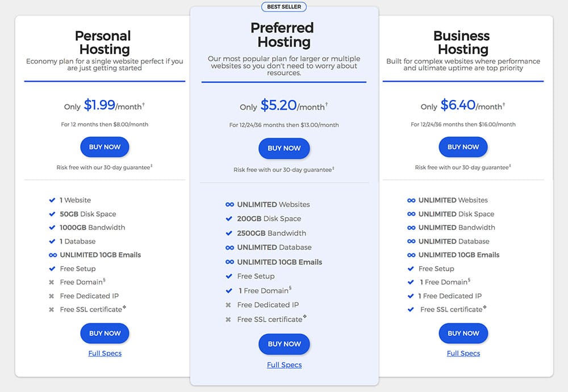Viewport: 568px width, 392px height.
Task: Click the X icon beside Personal Free Domain
Action: coord(52,283)
